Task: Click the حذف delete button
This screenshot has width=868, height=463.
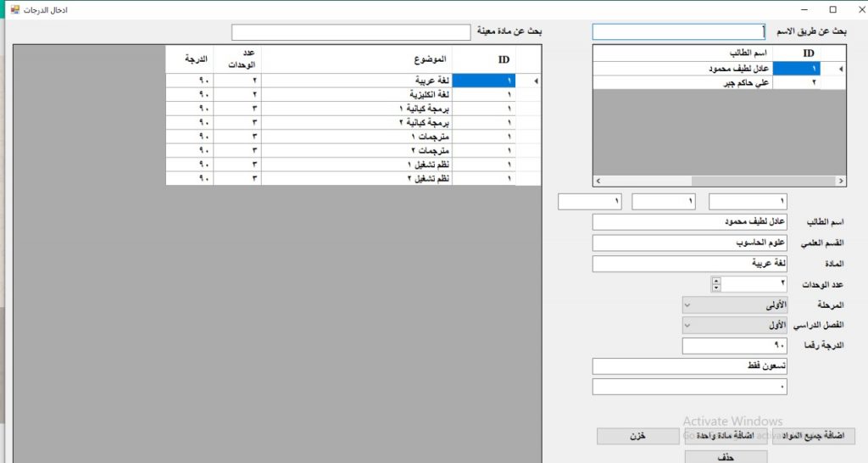Action: point(726,457)
